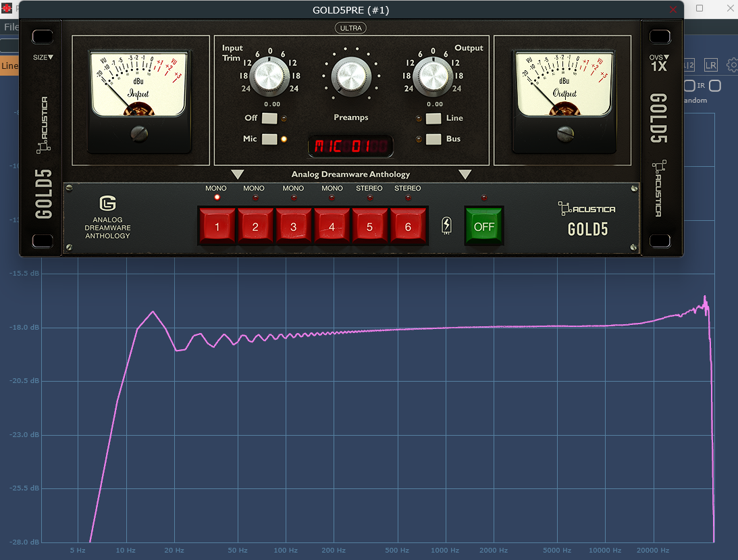
Task: Select preamp emulation button 3
Action: (x=293, y=226)
